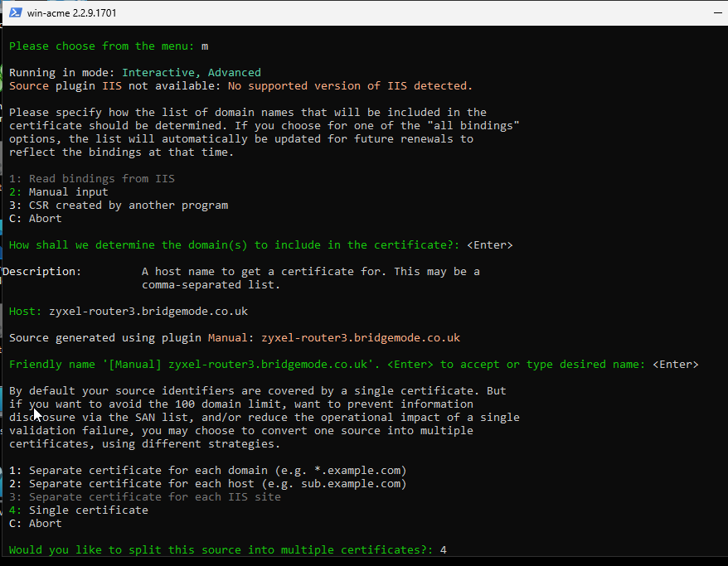Click 'How shall we determine the domain(s)' prompt
The image size is (728, 566).
pyautogui.click(x=235, y=245)
